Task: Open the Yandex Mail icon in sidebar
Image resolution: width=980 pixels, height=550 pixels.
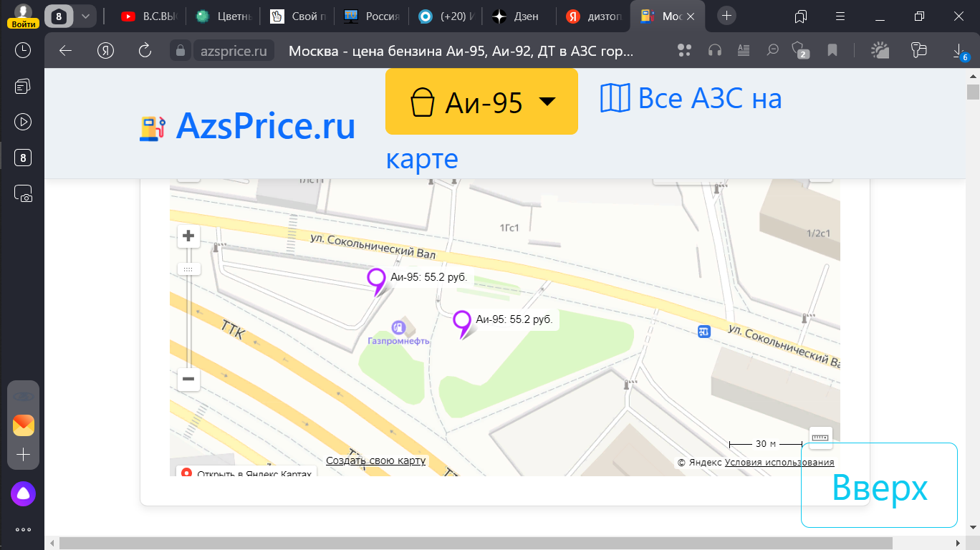Action: coord(24,425)
